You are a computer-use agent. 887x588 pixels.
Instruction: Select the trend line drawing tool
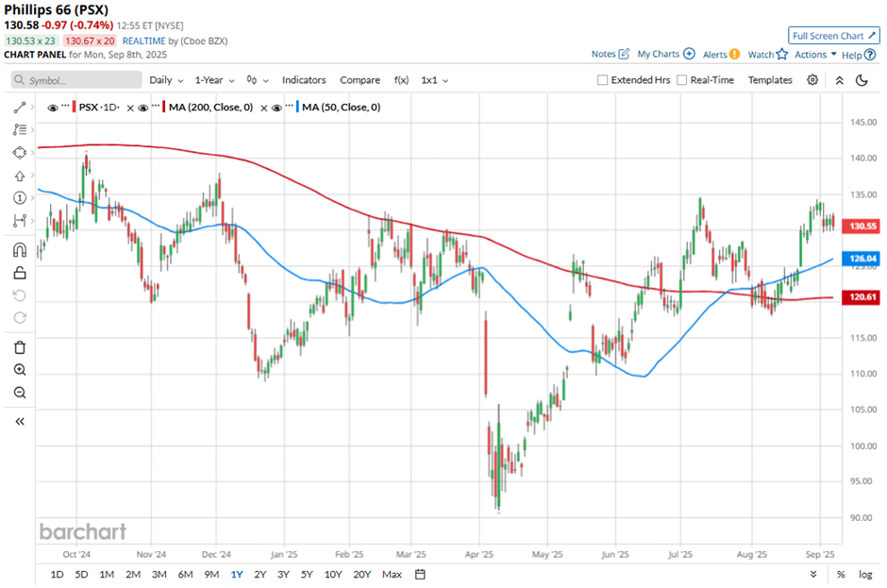tap(20, 108)
